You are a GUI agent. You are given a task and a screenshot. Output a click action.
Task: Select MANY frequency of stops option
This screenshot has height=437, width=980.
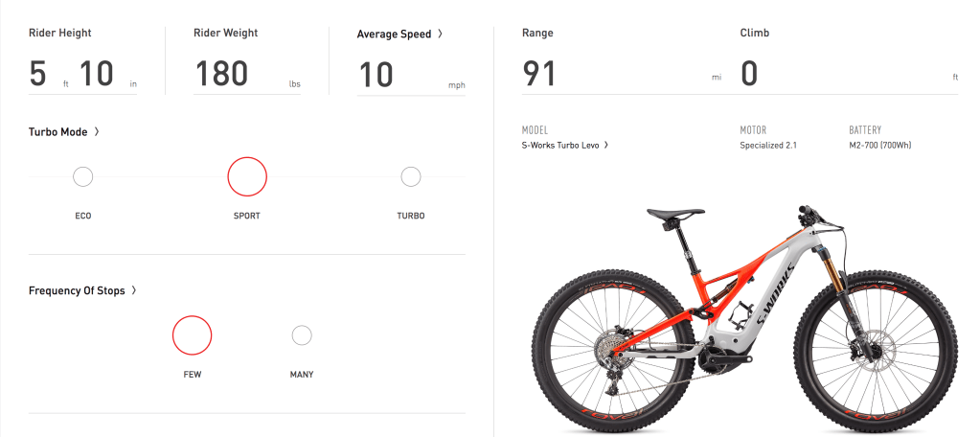[x=302, y=335]
